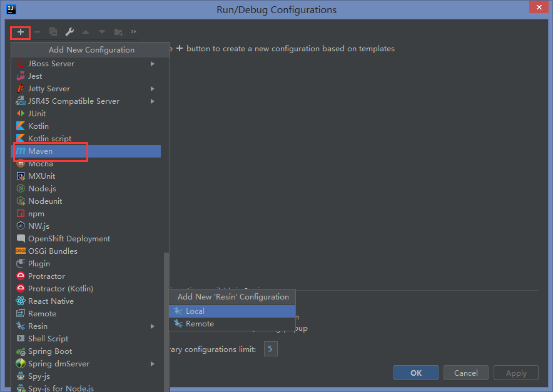Image resolution: width=553 pixels, height=392 pixels.
Task: Pick the npm configuration type
Action: [36, 213]
